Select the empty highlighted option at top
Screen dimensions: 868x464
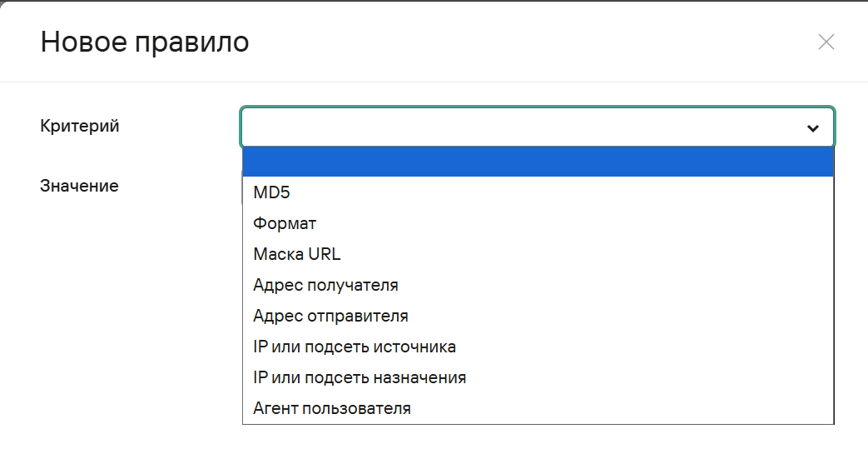[538, 162]
